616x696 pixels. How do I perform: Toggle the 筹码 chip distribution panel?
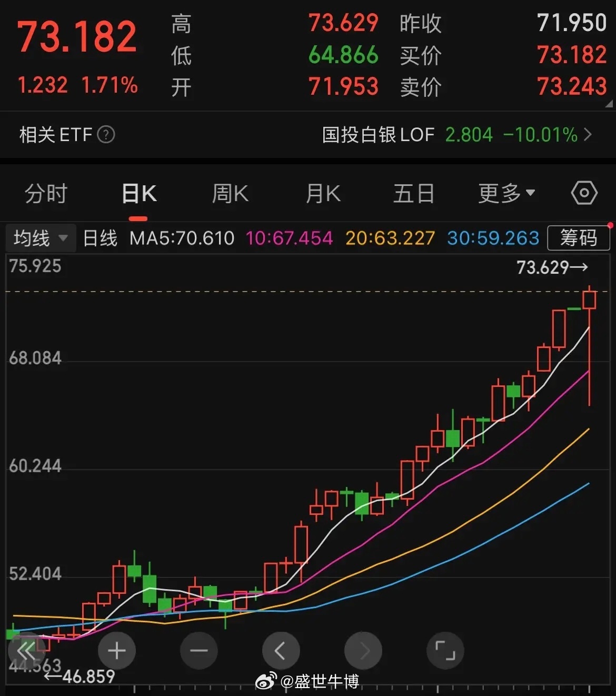click(x=579, y=238)
